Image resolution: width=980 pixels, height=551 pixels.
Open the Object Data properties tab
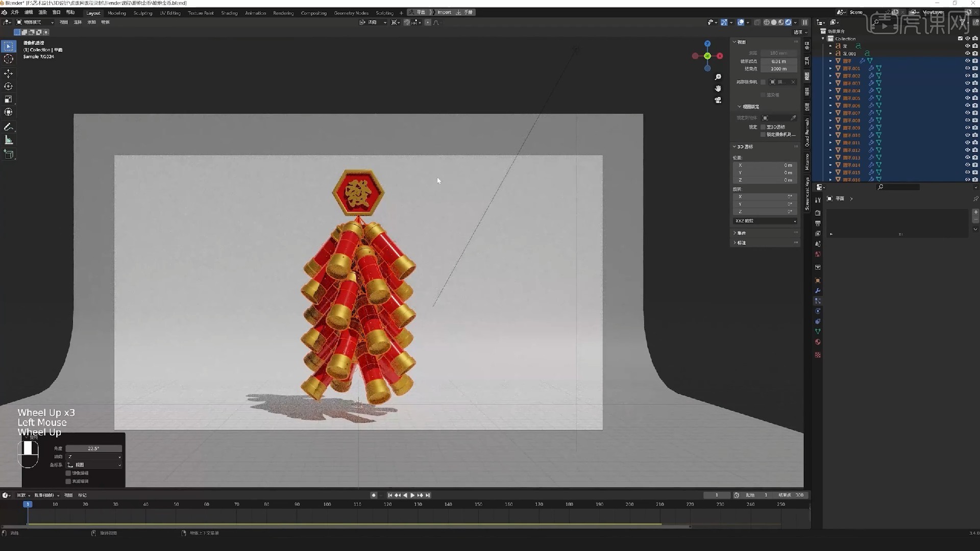pos(818,332)
